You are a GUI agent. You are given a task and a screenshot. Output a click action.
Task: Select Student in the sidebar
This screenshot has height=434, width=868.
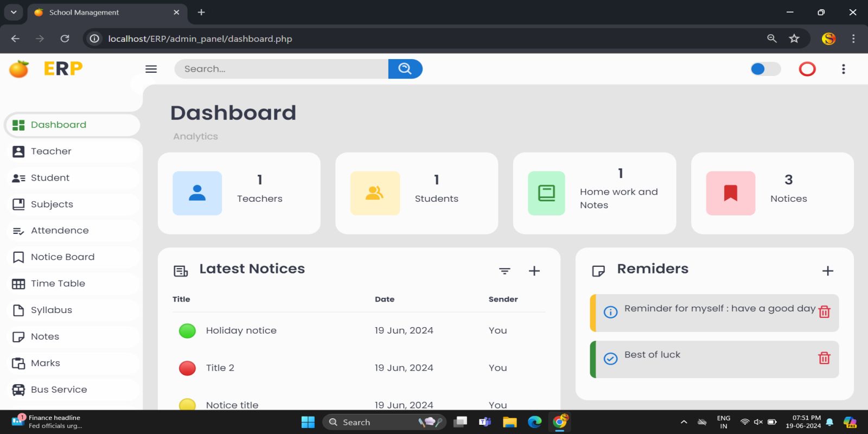(72, 178)
